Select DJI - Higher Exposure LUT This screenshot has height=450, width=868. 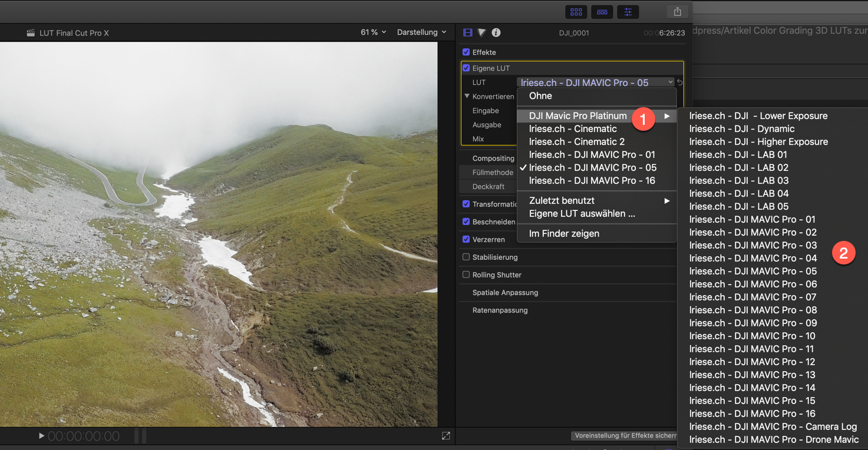click(773, 142)
